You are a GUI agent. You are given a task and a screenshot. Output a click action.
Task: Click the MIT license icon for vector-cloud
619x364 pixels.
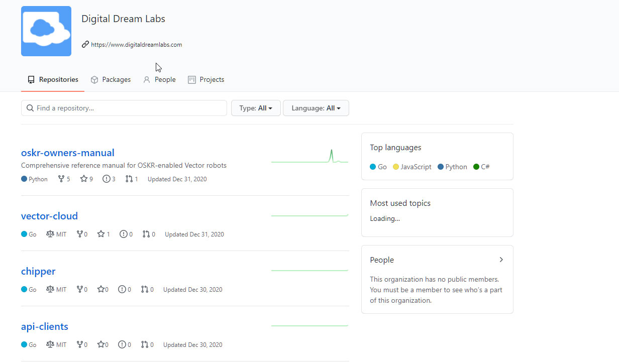pos(50,234)
